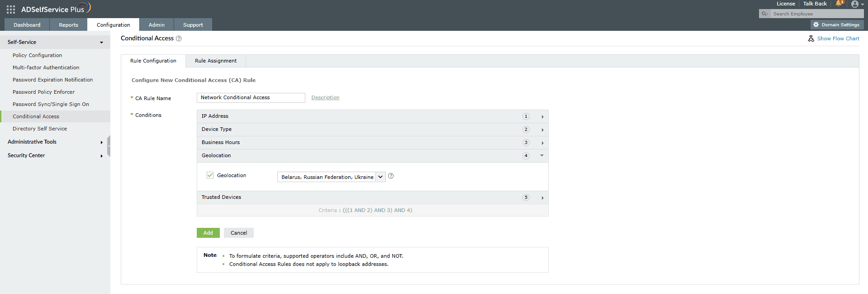Click the Show Flow Chart icon
Screen dimensions: 868x294
click(x=811, y=39)
